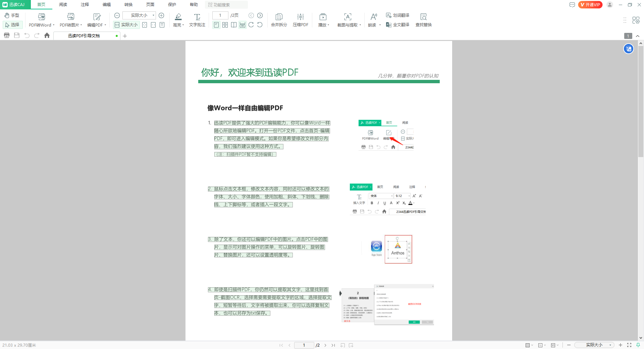Viewport: 644px width, 349px height.
Task: Select the 文字批注 text annotation tool
Action: click(197, 19)
